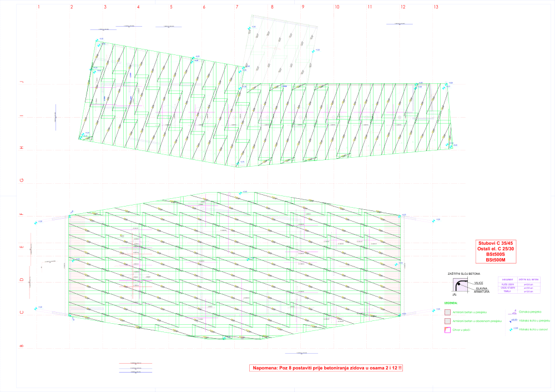Image resolution: width=555 pixels, height=392 pixels.
Task: Click the 'Oznaka presjeka' legend symbol
Action: coord(514,311)
